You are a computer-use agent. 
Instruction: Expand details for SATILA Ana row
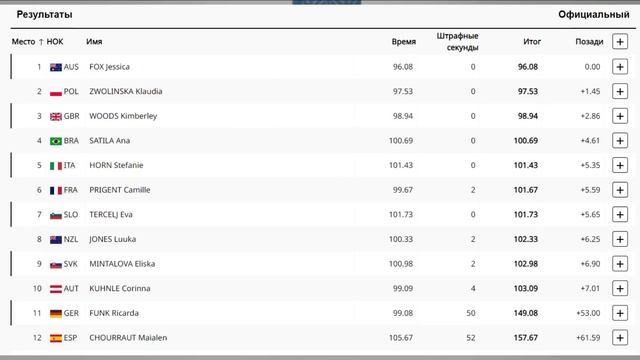click(620, 141)
